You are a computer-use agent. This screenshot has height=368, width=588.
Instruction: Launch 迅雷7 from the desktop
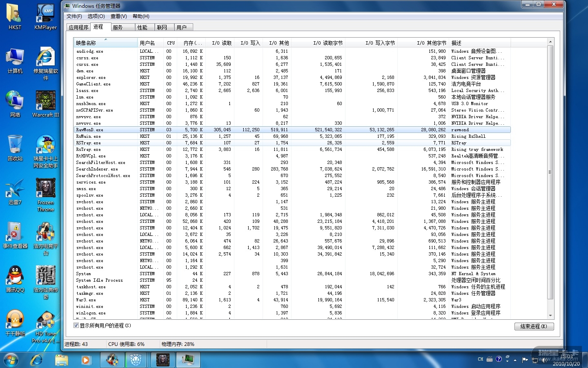tap(15, 192)
